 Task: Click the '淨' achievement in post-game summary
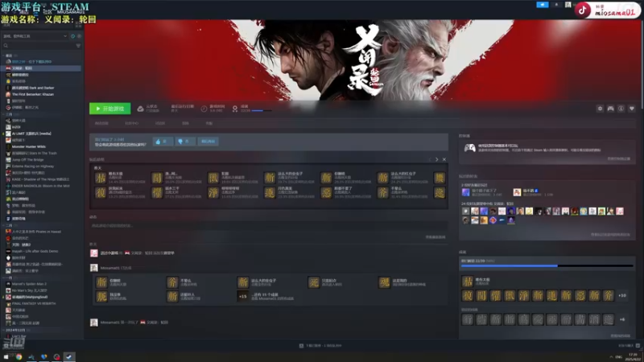tap(213, 192)
